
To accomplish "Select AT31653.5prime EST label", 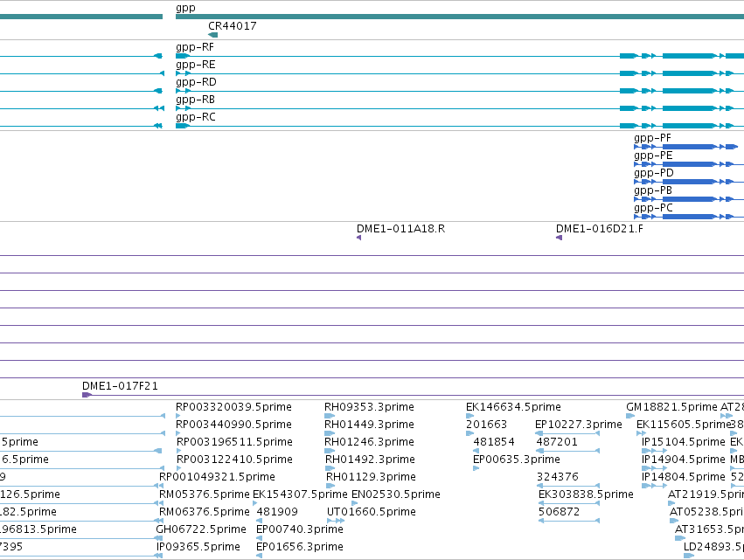I will click(709, 529).
